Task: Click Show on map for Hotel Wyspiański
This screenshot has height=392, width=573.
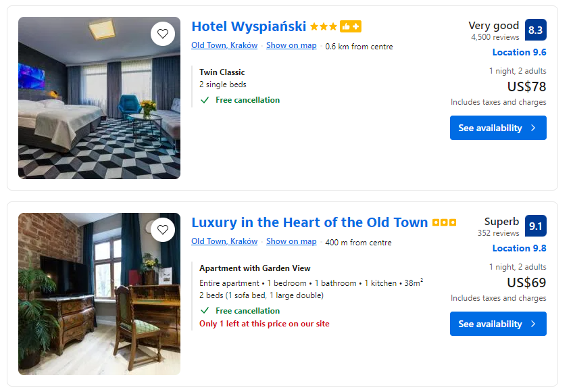Action: tap(291, 46)
